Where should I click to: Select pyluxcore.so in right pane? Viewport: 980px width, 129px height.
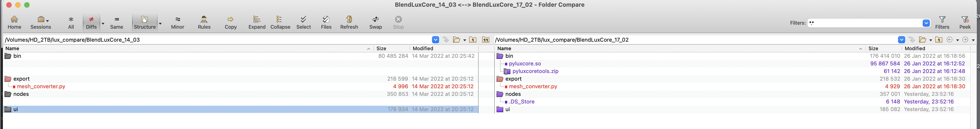525,64
